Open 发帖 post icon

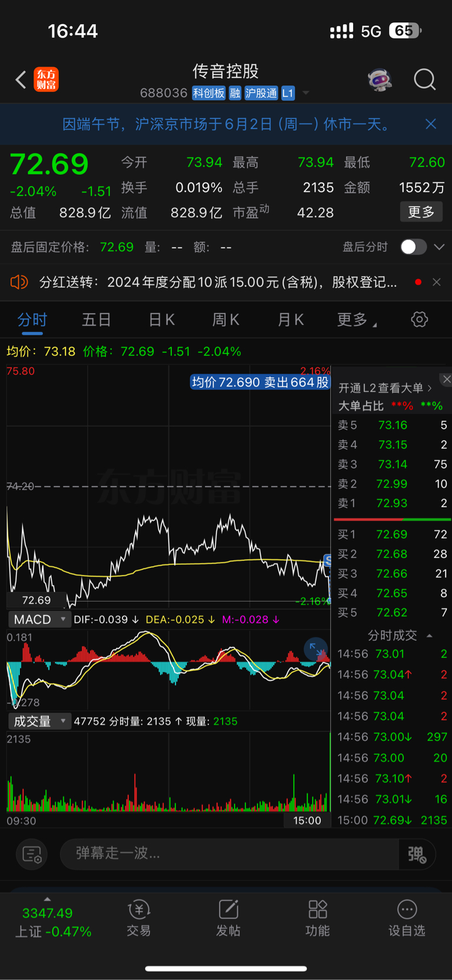(x=228, y=918)
